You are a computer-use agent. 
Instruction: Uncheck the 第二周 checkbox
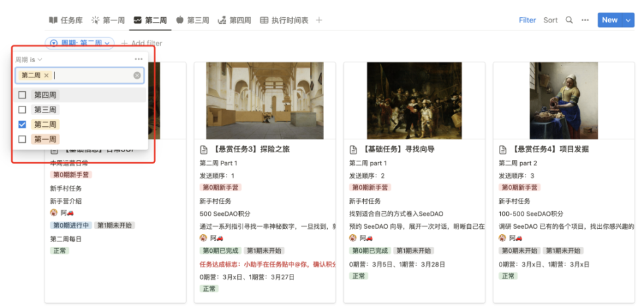click(x=22, y=124)
